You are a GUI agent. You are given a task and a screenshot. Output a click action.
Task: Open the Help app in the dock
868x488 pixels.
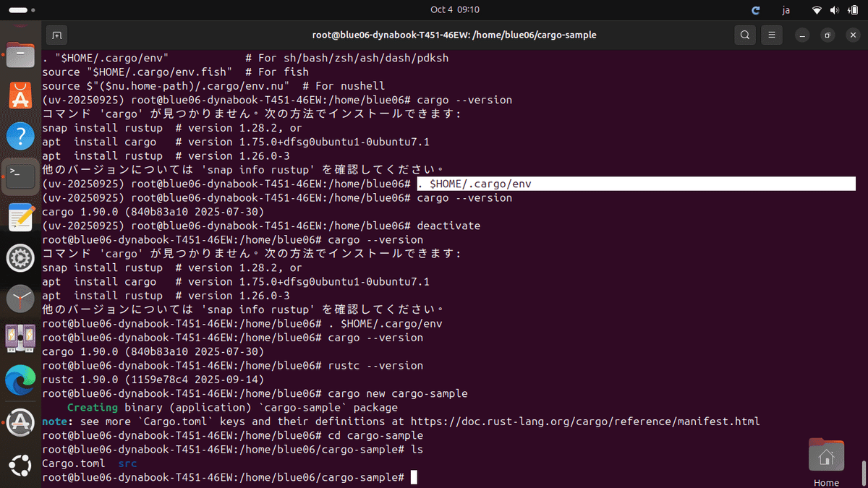pos(20,134)
